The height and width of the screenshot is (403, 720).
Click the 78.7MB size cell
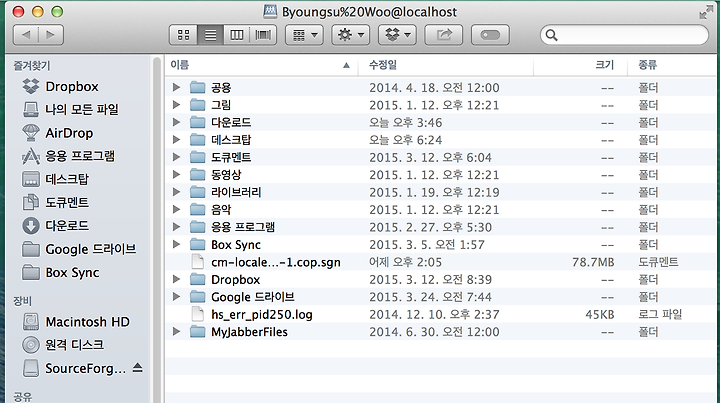[x=593, y=262]
